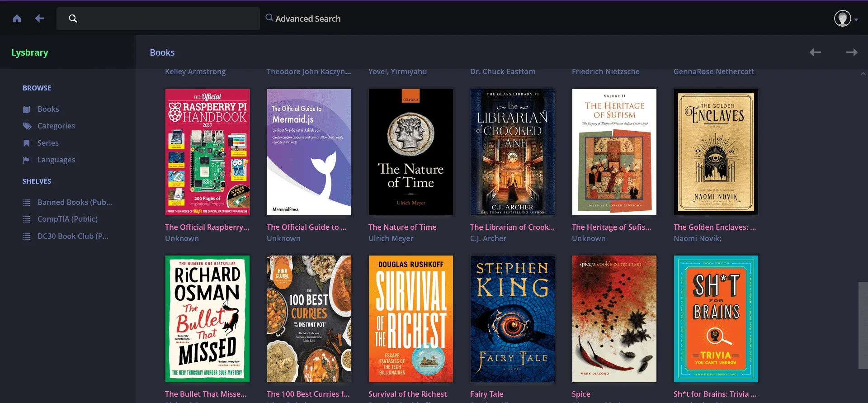Open the Banned Books shelf
Screen dimensions: 868x403
pyautogui.click(x=75, y=202)
